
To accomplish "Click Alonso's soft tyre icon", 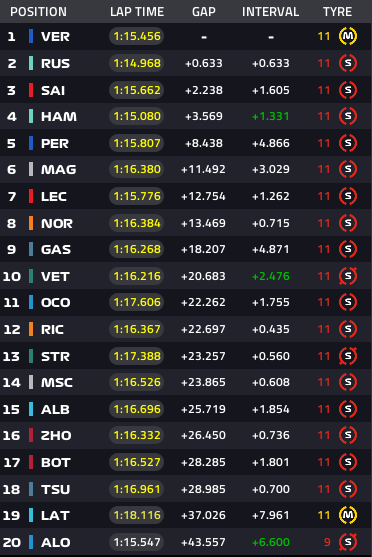I will 348,542.
